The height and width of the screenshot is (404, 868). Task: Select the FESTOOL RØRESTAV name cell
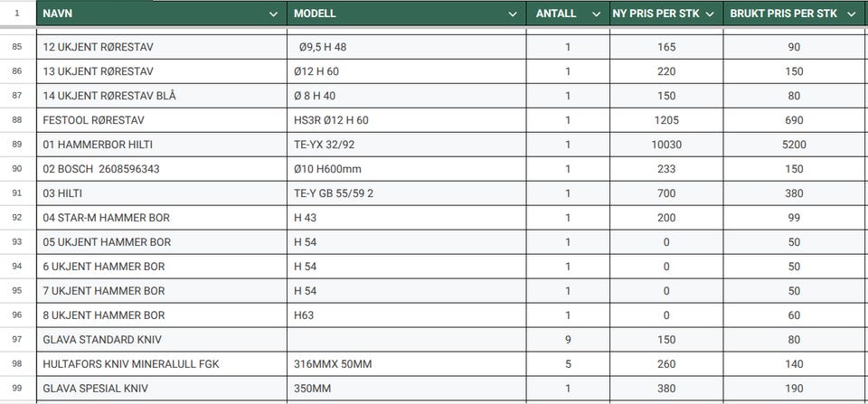(x=162, y=120)
